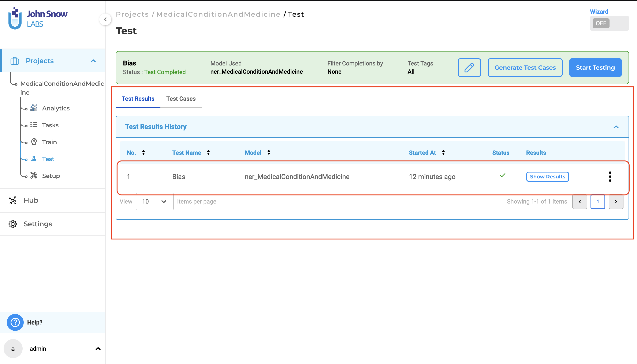
Task: Click next page arrow in pagination
Action: (x=616, y=201)
